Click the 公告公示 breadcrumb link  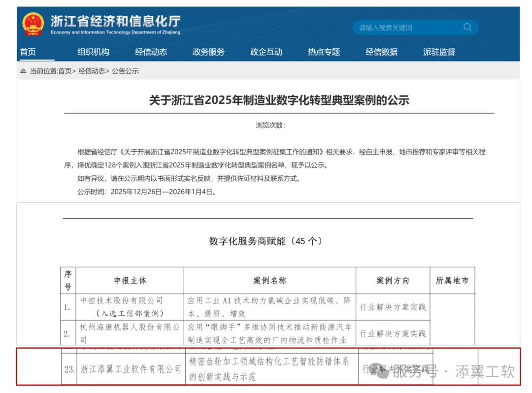coord(127,71)
